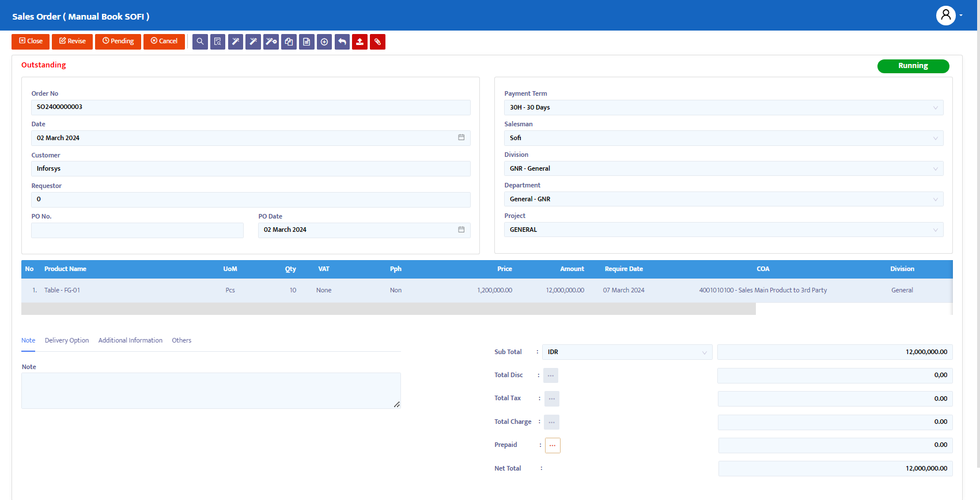Screen dimensions: 980x500
Task: Open the user profile avatar menu
Action: pyautogui.click(x=945, y=16)
